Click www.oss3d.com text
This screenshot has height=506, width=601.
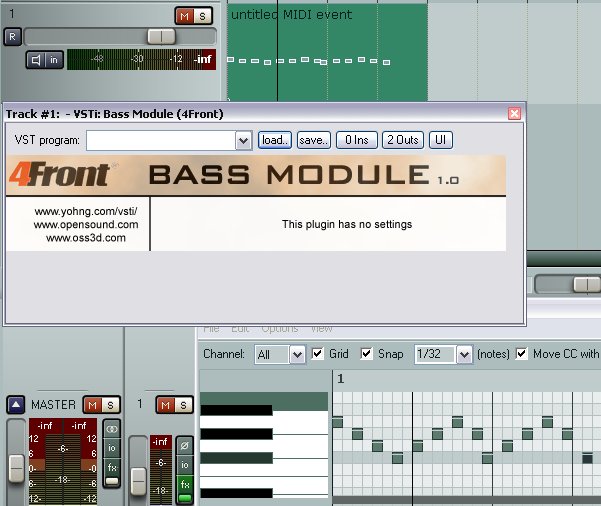click(x=86, y=238)
